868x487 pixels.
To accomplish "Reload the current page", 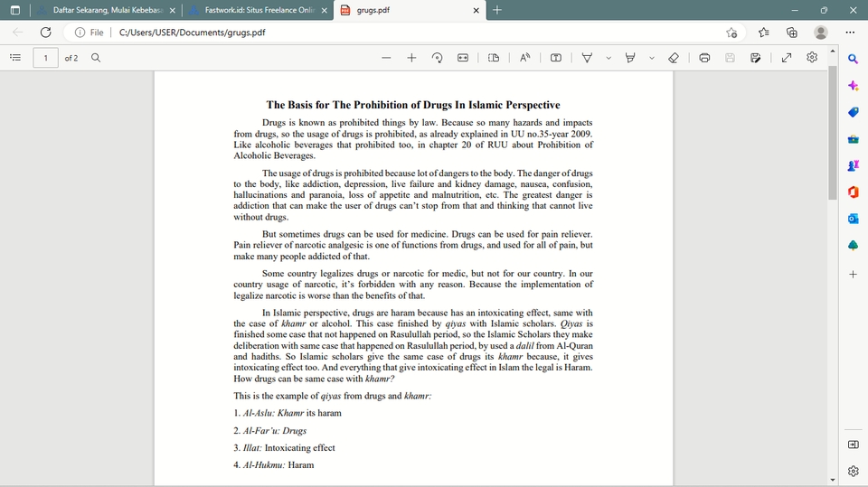I will click(45, 33).
